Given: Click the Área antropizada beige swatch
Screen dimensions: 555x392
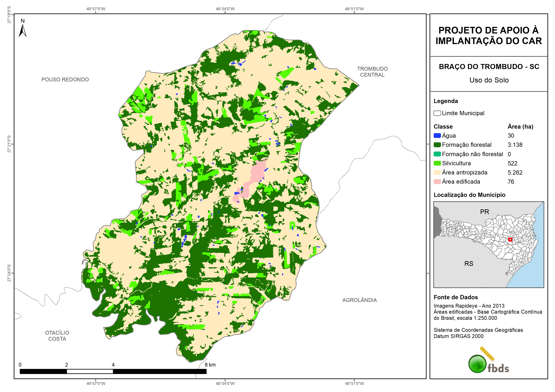Looking at the screenshot, I should pos(437,172).
